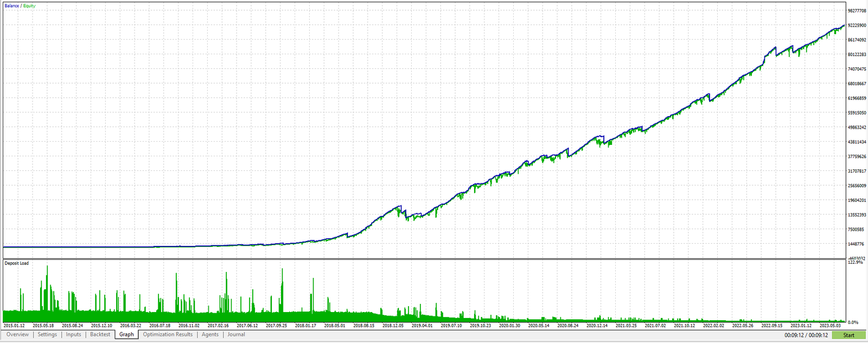Click the 2015.01.12 date axis label

click(x=14, y=326)
